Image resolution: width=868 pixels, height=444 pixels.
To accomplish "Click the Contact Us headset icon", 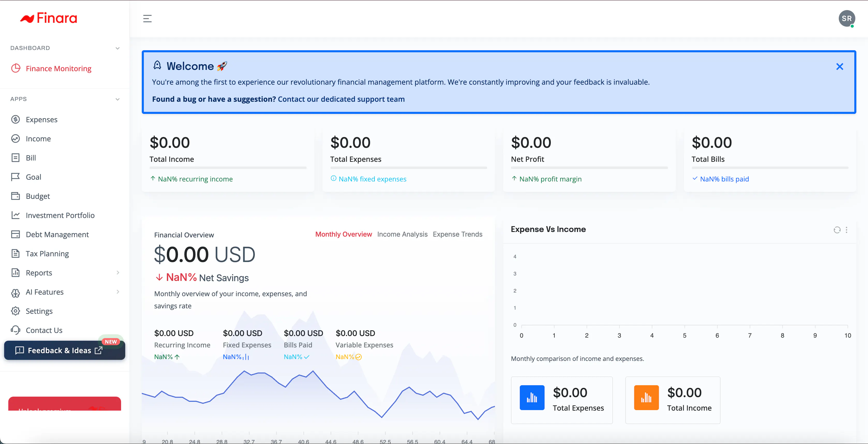I will coord(16,330).
